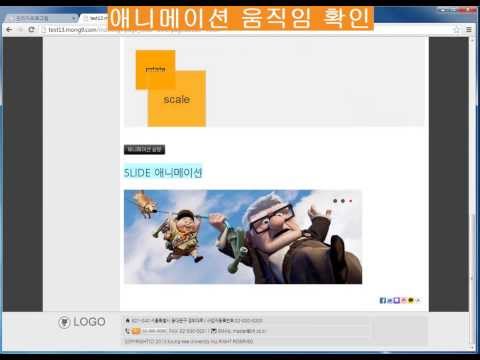
Task: Click the pink share icon
Action: (404, 300)
